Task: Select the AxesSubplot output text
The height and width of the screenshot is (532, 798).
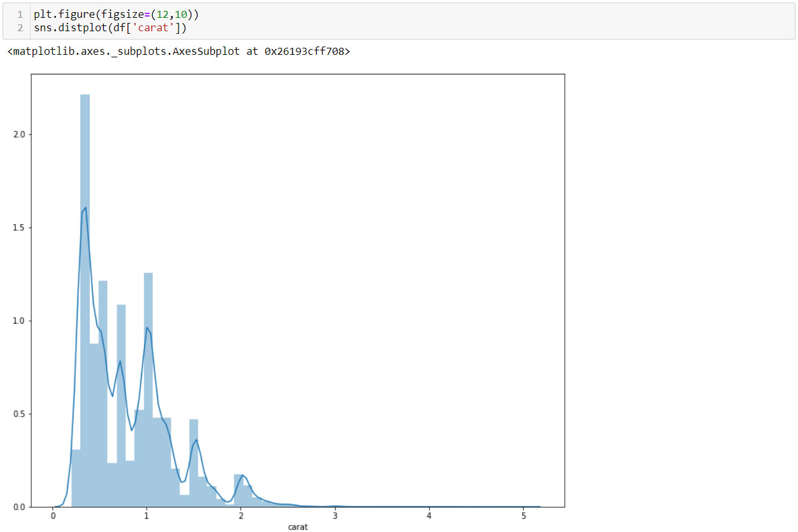Action: 178,52
